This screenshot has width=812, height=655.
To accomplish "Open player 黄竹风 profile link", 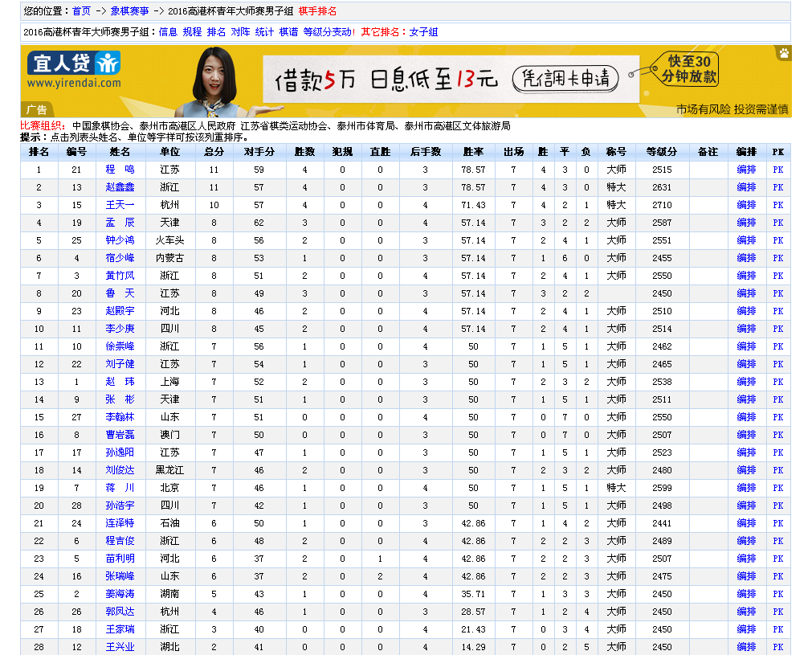I will pyautogui.click(x=120, y=276).
